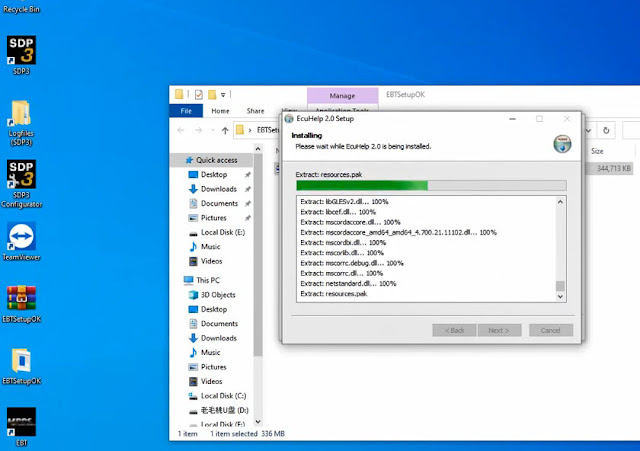Select the Recycle Bin desktop icon

(21, 8)
